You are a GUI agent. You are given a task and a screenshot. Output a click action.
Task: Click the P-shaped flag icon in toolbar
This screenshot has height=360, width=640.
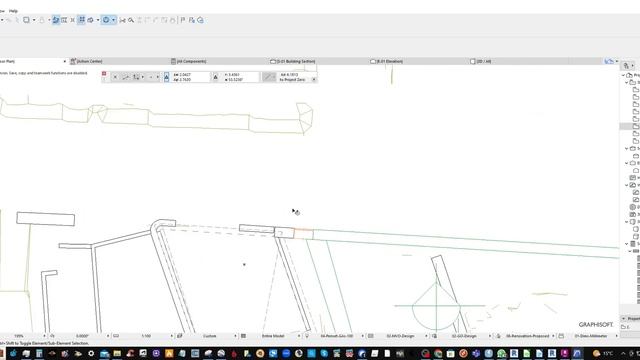click(183, 20)
